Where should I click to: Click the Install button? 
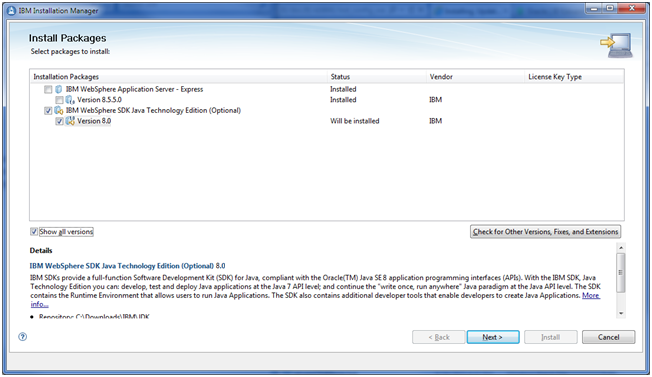(551, 337)
